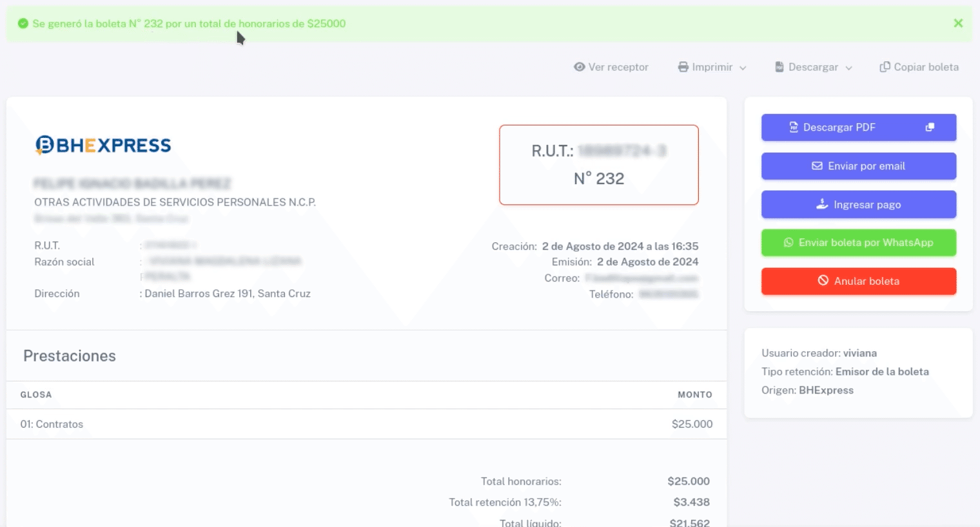
Task: Click Total retención value $3.438
Action: point(691,502)
